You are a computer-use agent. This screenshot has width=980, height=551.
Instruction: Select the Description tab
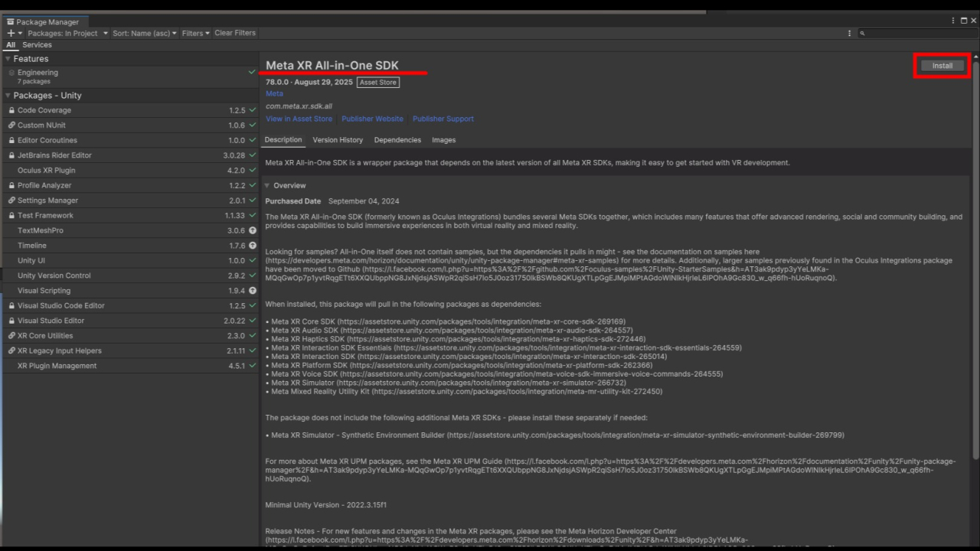coord(283,140)
